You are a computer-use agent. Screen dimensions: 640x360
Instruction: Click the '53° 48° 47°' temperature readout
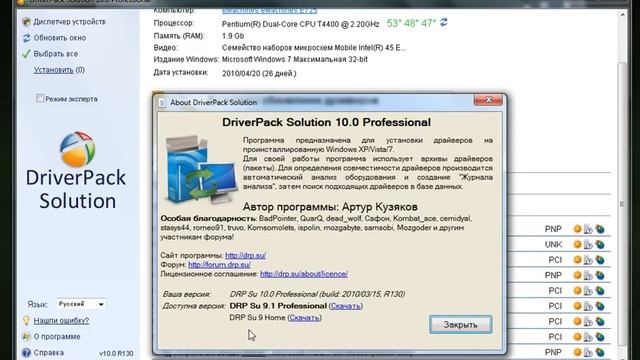point(411,23)
